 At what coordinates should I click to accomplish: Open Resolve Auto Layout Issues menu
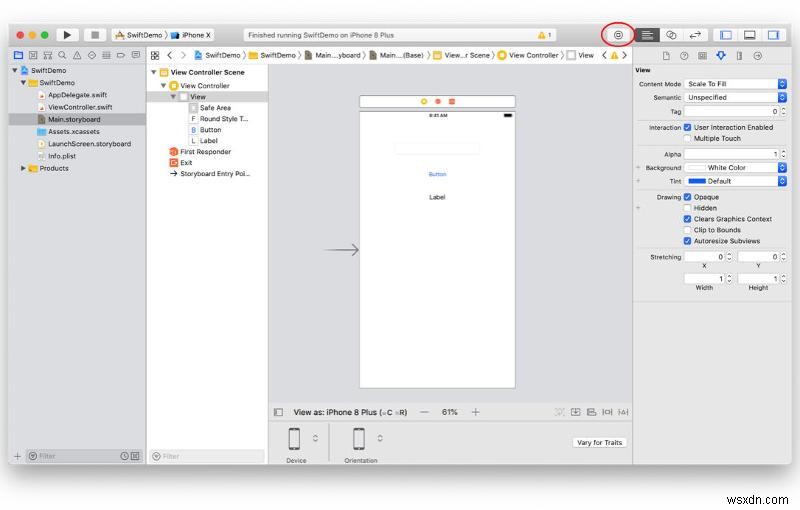click(623, 412)
